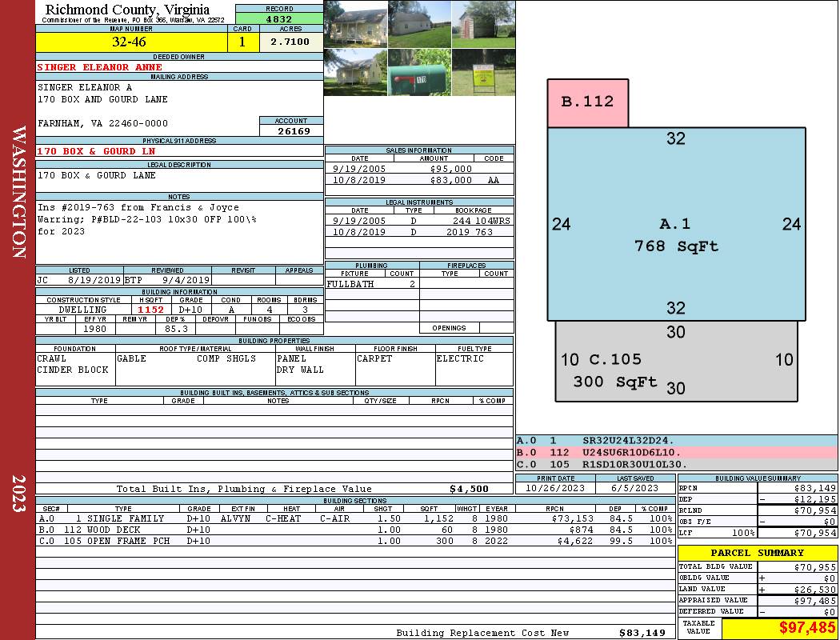Open the front house photo thumbnail
This screenshot has height=640, width=840.
(355, 24)
